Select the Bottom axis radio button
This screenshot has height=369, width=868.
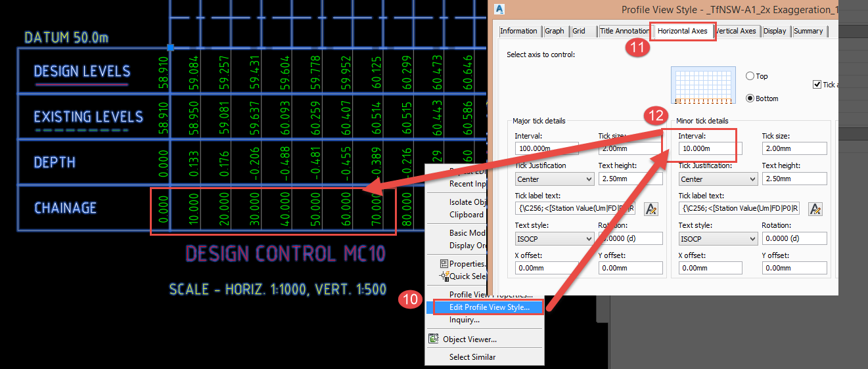point(750,98)
